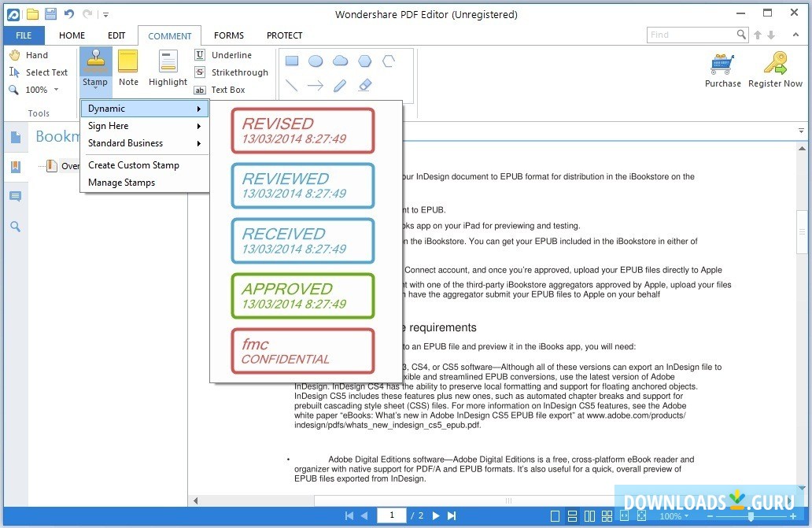Screen dimensions: 812x528
Task: Open the bookmarks sidebar panel
Action: pos(16,167)
